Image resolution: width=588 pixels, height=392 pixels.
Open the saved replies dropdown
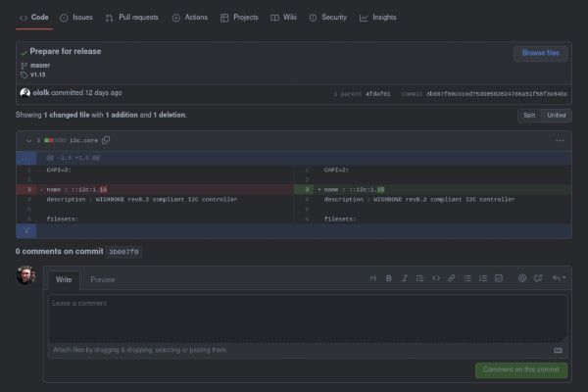[558, 278]
